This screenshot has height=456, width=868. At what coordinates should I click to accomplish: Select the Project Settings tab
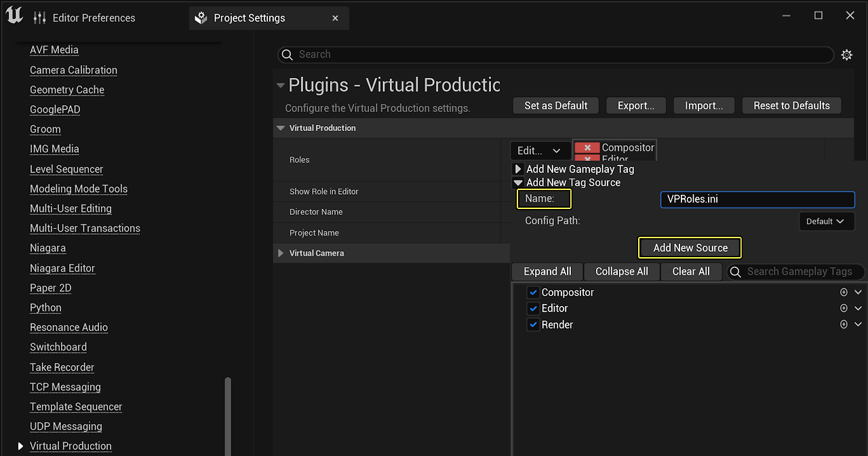269,18
